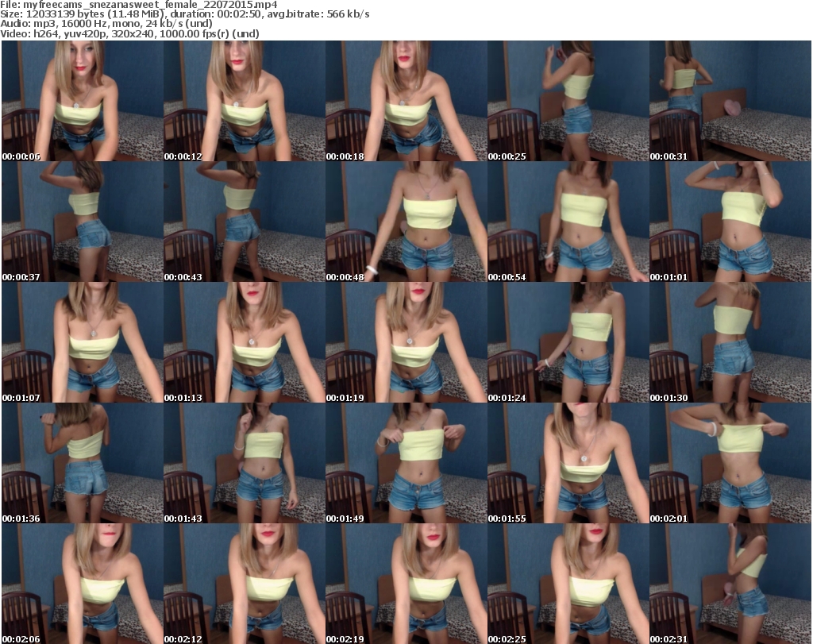Open the thumbnail stamped 00:00:37

(x=83, y=222)
